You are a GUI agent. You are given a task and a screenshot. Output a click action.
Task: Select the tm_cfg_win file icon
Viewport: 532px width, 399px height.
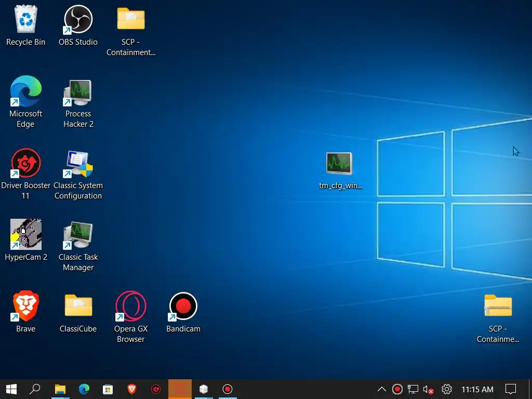click(340, 170)
